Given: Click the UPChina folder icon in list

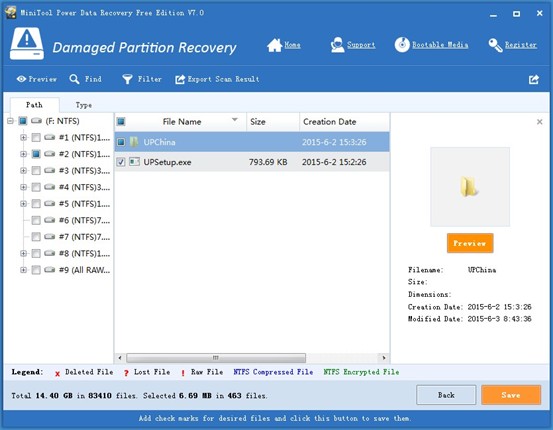Looking at the screenshot, I should click(x=134, y=142).
